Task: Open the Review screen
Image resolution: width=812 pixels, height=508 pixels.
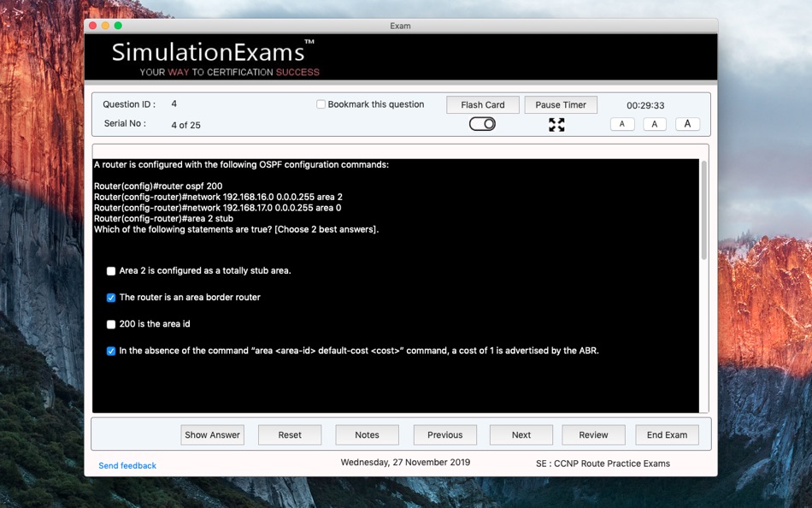Action: coord(593,435)
